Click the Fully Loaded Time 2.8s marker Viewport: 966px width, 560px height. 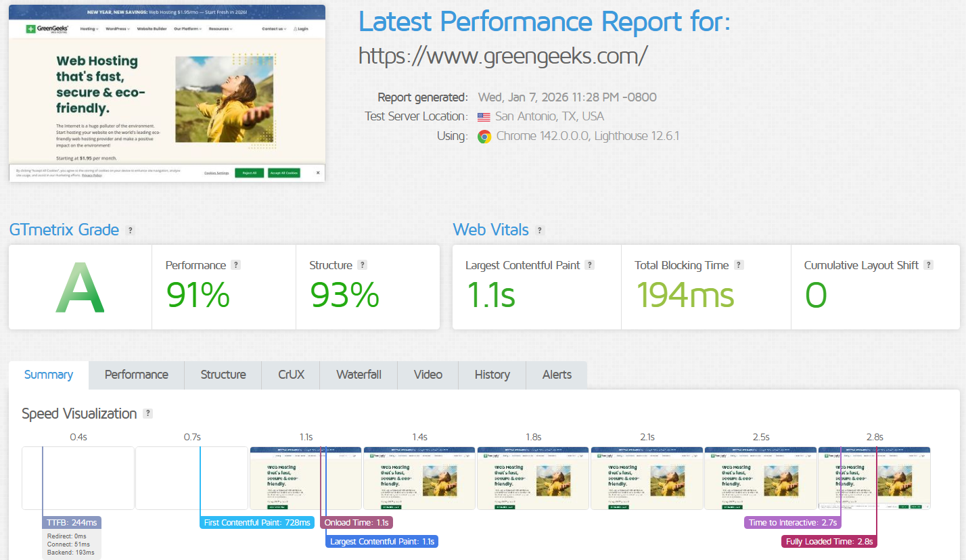coord(829,542)
